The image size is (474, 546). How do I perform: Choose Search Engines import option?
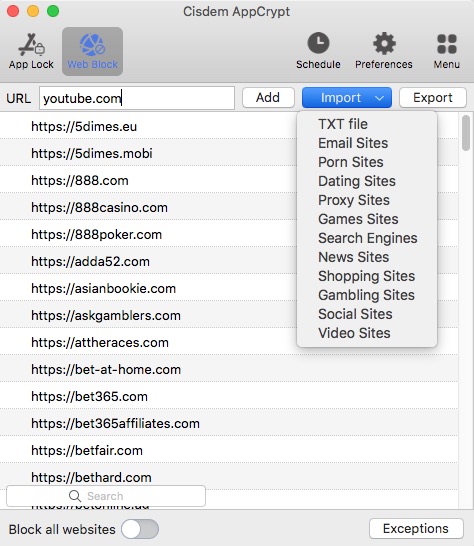[367, 238]
